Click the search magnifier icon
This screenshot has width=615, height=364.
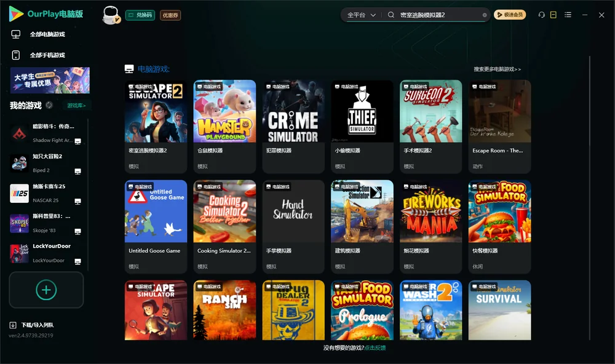click(391, 15)
